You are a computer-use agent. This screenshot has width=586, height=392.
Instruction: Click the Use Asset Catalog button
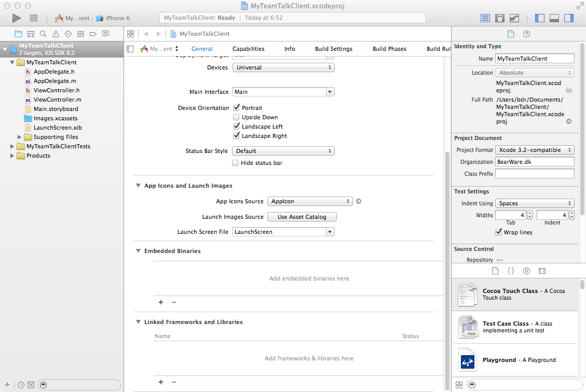click(302, 217)
